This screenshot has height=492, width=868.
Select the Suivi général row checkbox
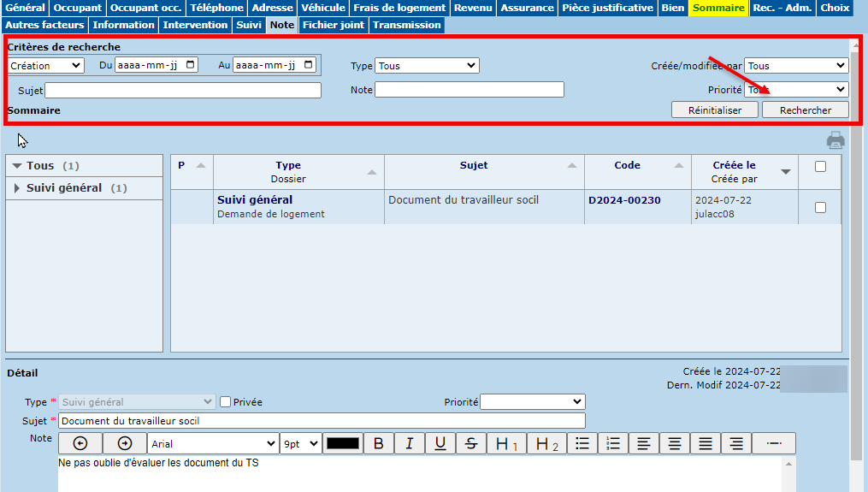point(820,207)
